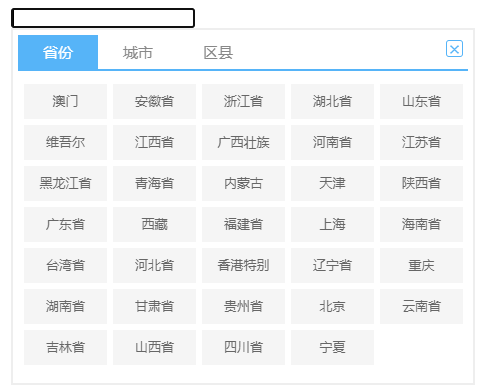Viewport: 485px width, 391px height.
Task: Pick 宁夏
Action: (x=332, y=347)
